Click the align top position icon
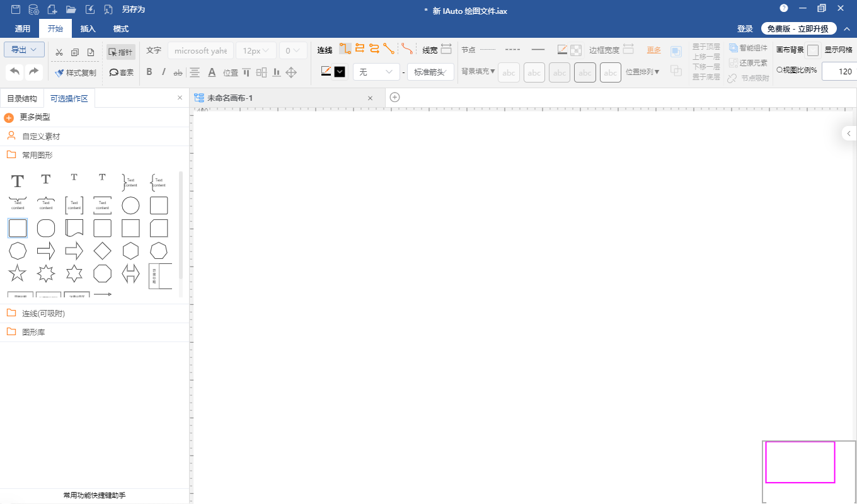857x504 pixels. (247, 72)
